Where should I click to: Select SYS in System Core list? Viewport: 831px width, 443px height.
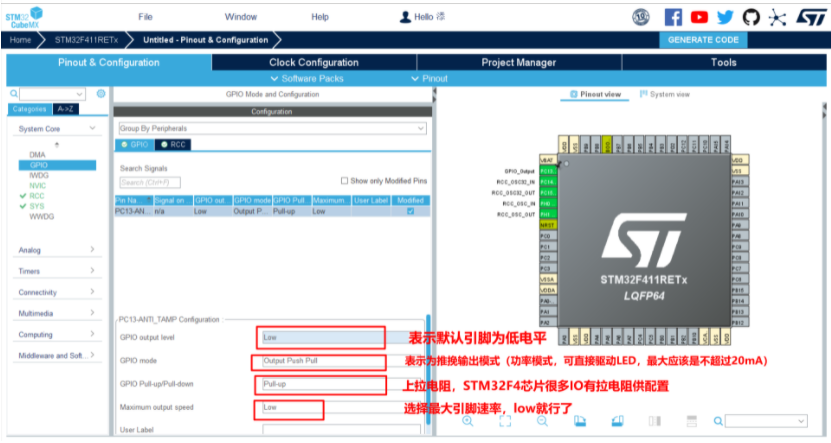click(37, 206)
